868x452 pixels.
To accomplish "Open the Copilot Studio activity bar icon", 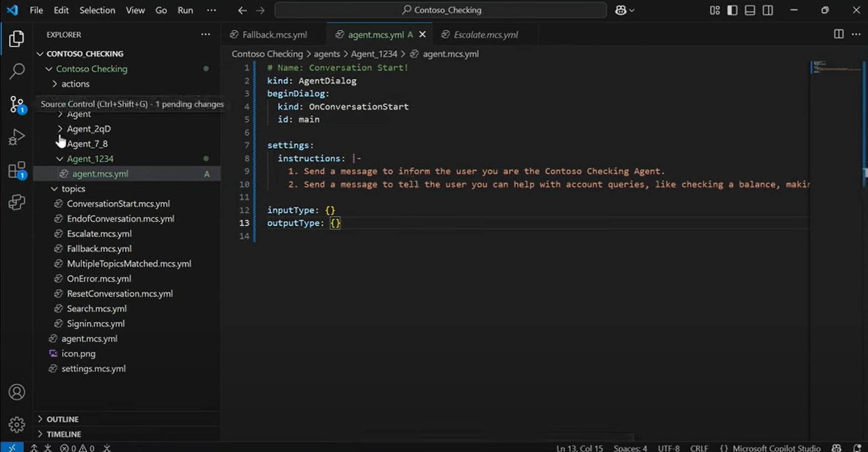I will click(17, 202).
